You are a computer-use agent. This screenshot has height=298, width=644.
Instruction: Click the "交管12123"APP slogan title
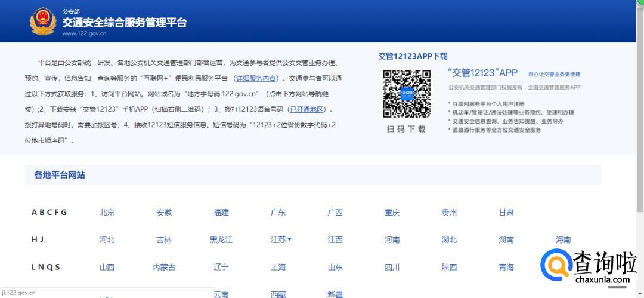coord(482,73)
